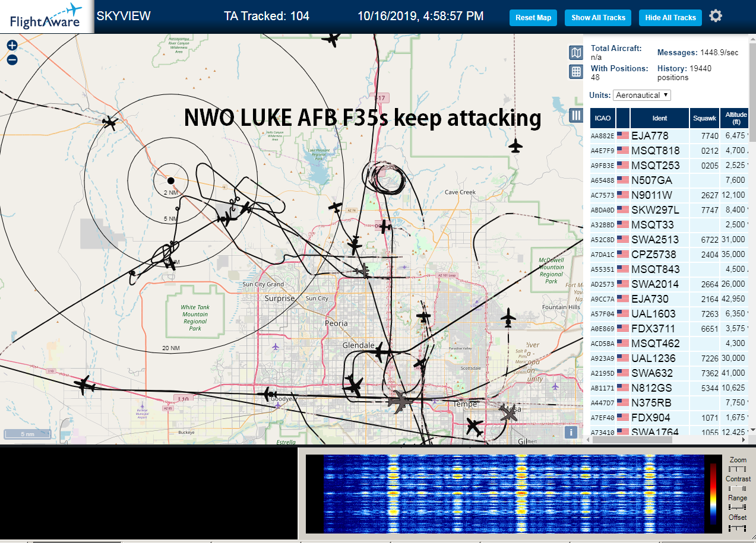Viewport: 756px width, 543px height.
Task: Zoom out the map with minus icon
Action: (x=12, y=59)
